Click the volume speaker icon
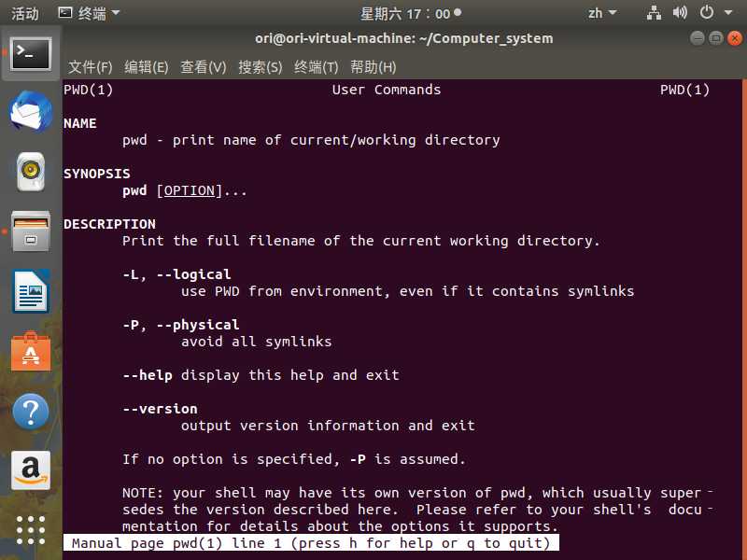 (680, 13)
